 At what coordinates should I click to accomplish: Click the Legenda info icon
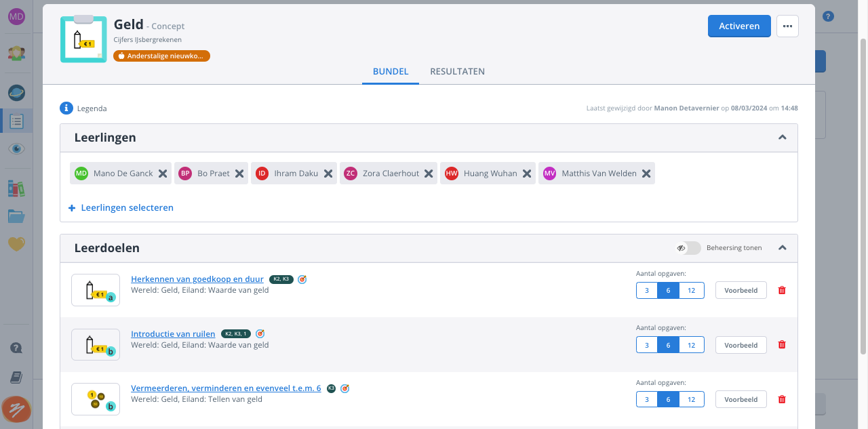[x=66, y=108]
